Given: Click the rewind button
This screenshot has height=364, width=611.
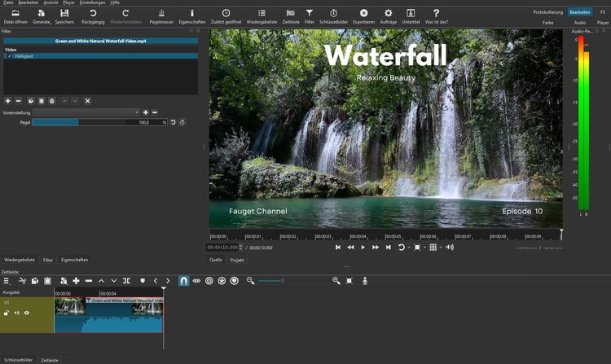Looking at the screenshot, I should [x=350, y=248].
